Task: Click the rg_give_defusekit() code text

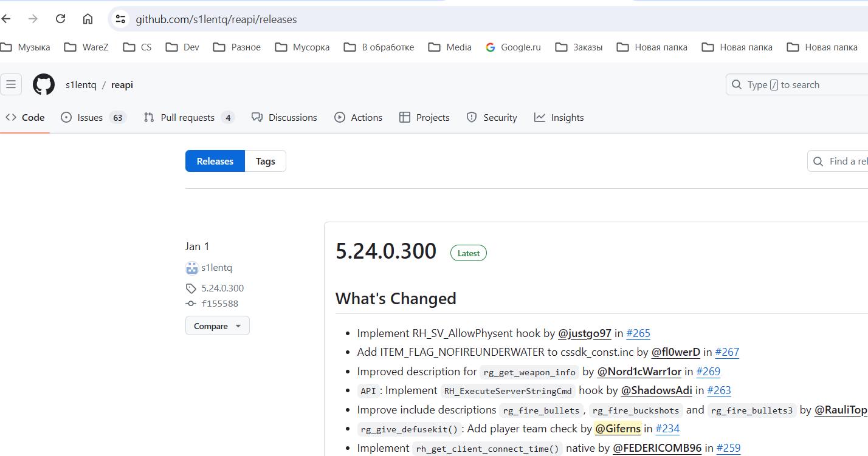Action: point(410,429)
